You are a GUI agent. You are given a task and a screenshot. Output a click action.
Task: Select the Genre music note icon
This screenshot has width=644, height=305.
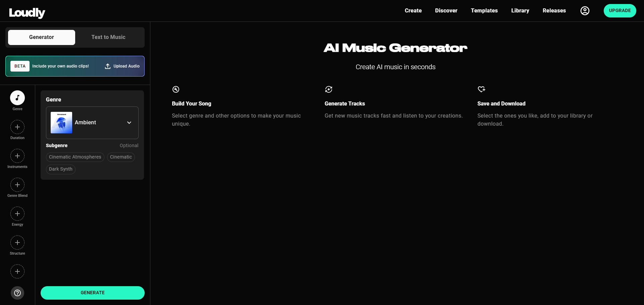coord(17,98)
